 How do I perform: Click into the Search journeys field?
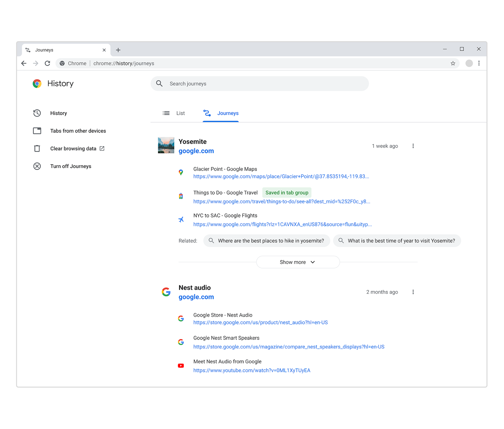260,83
